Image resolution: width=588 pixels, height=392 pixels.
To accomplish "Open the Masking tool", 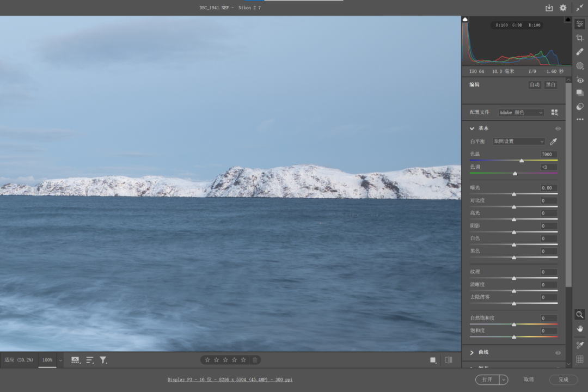I will click(x=580, y=66).
